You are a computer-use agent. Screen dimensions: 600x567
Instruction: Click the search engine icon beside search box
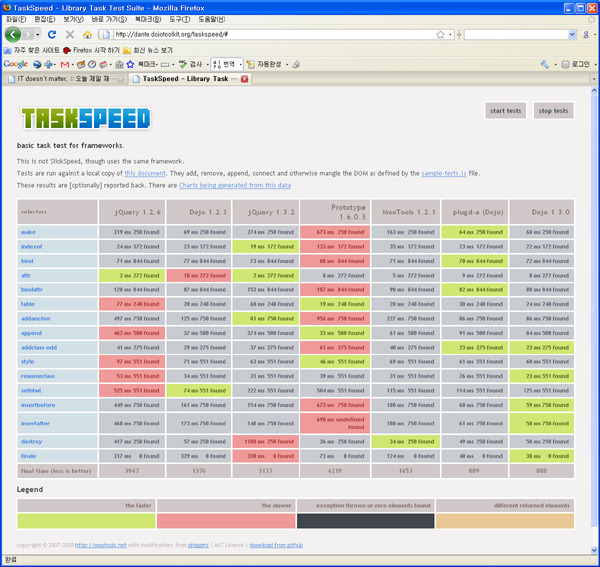coord(585,34)
